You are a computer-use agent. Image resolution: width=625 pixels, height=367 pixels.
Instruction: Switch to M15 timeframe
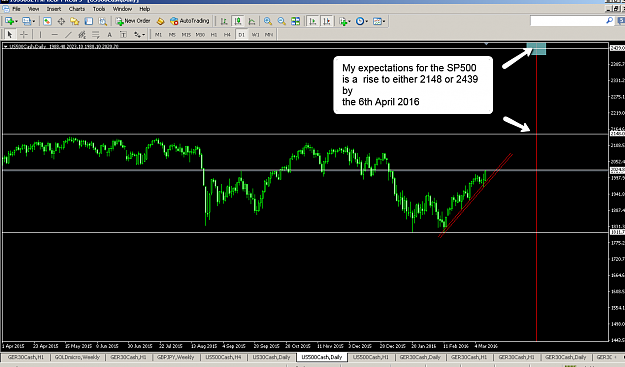point(186,35)
